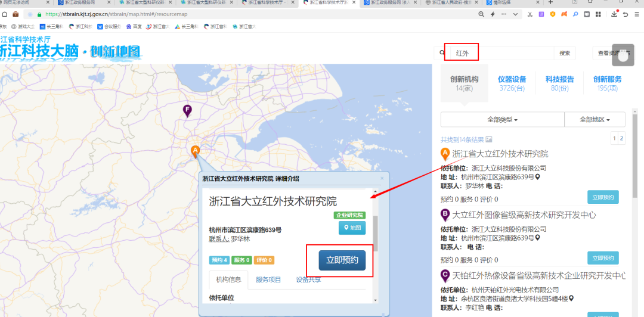Close the 网页无法访问 tab
This screenshot has height=317, width=644.
coord(48,2)
